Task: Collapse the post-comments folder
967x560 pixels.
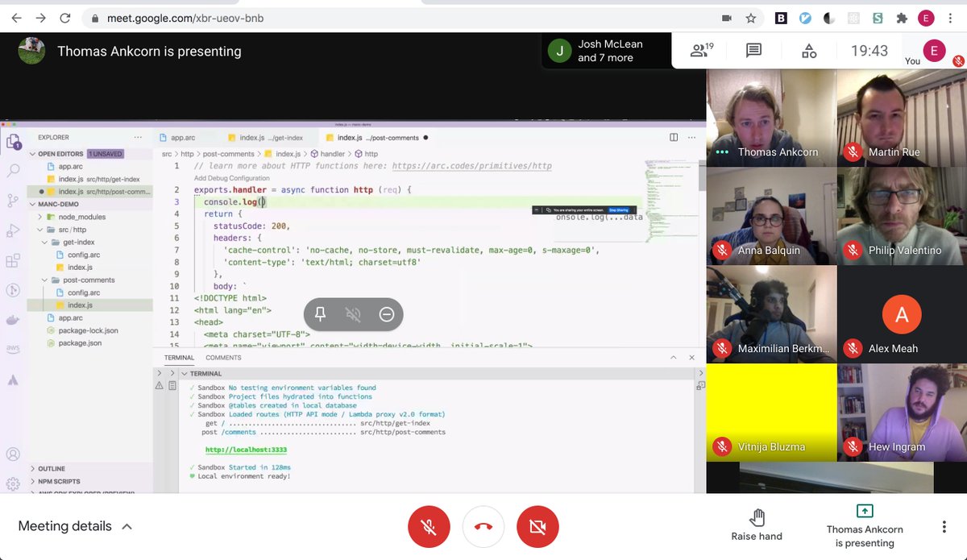Action: click(x=89, y=280)
